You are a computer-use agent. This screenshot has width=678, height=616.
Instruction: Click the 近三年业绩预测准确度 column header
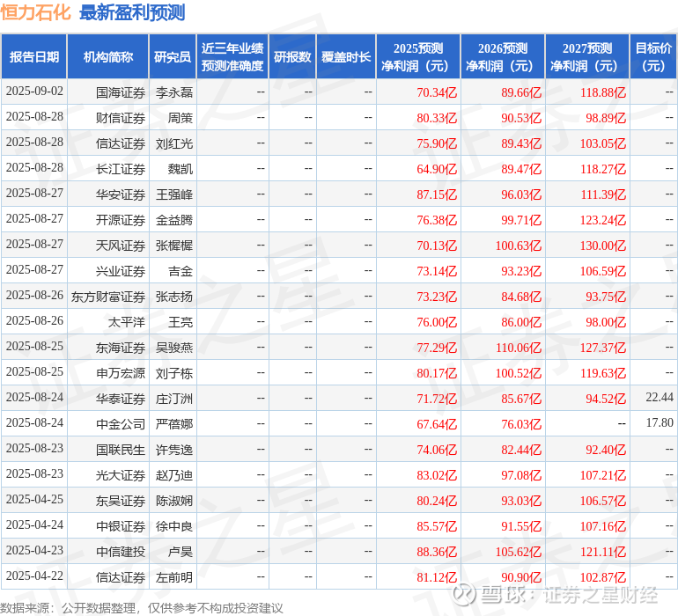(x=232, y=56)
